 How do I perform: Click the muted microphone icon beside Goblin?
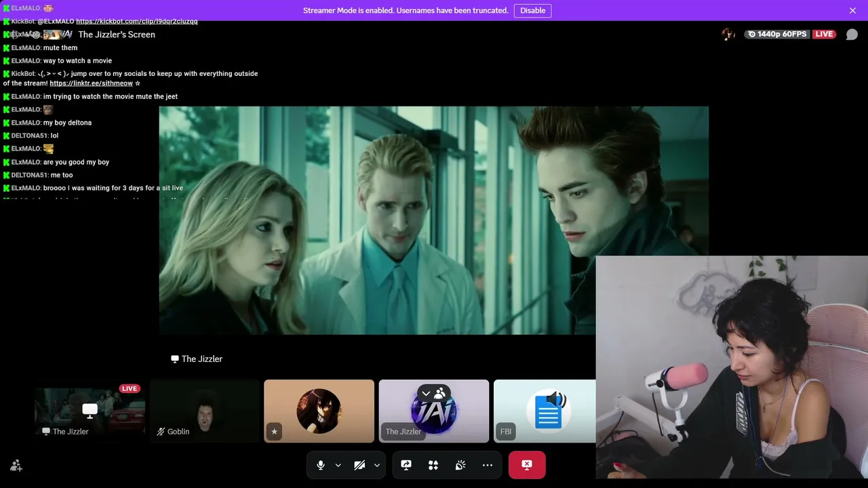coord(161,432)
